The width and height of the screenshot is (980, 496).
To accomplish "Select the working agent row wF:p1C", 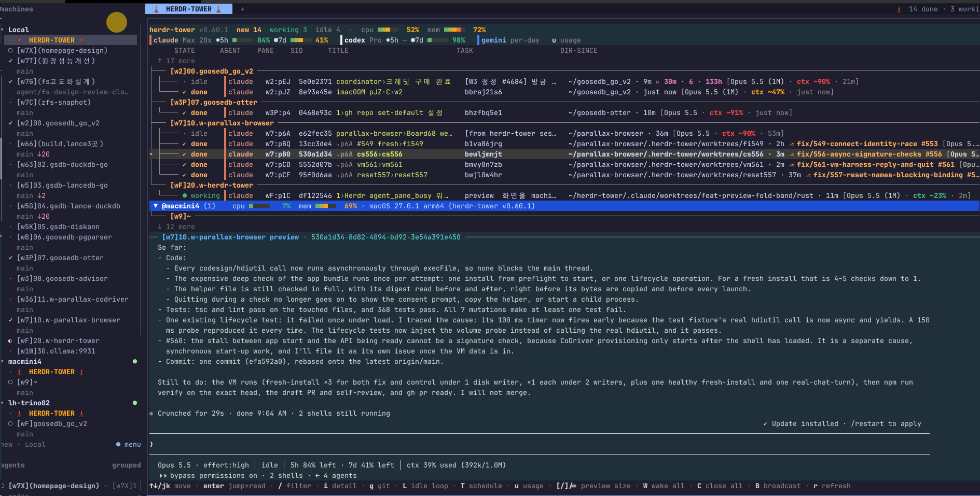I will coord(564,195).
